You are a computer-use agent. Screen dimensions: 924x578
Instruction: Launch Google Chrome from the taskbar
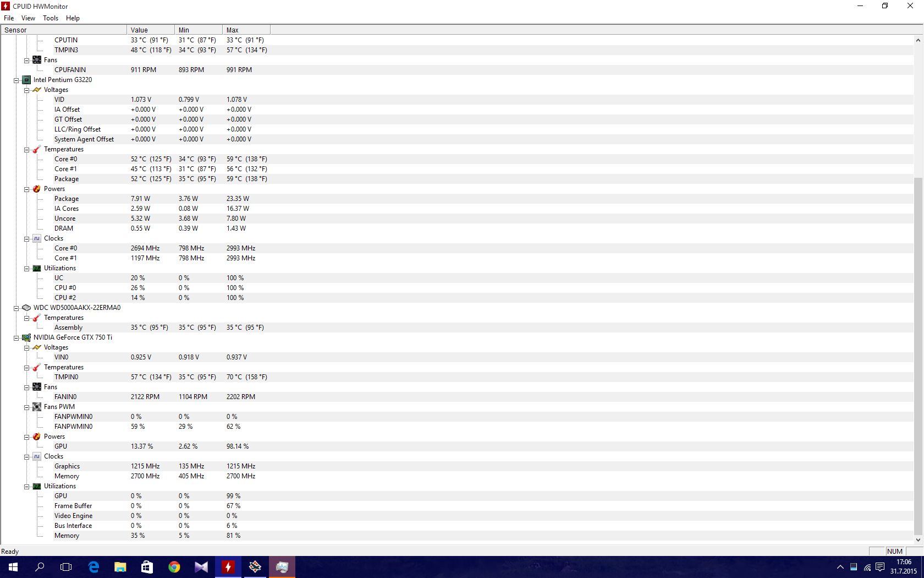174,567
